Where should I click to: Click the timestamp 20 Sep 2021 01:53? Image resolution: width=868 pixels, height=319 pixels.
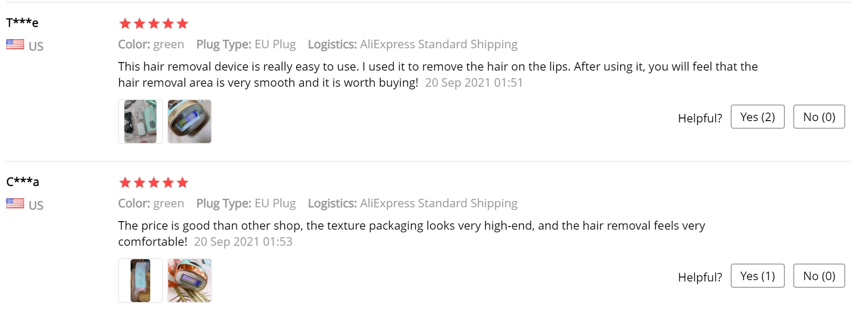tap(243, 242)
